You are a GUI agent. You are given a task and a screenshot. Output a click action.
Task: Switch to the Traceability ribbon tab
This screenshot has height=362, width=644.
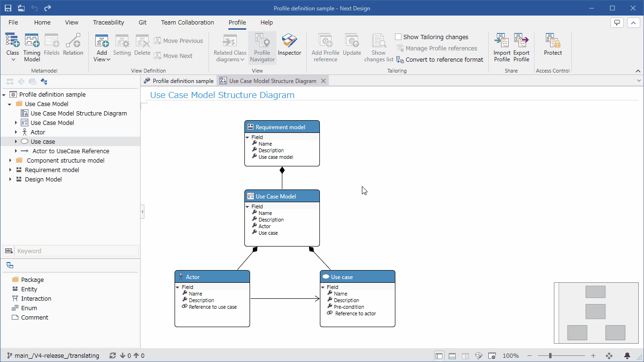pos(109,22)
